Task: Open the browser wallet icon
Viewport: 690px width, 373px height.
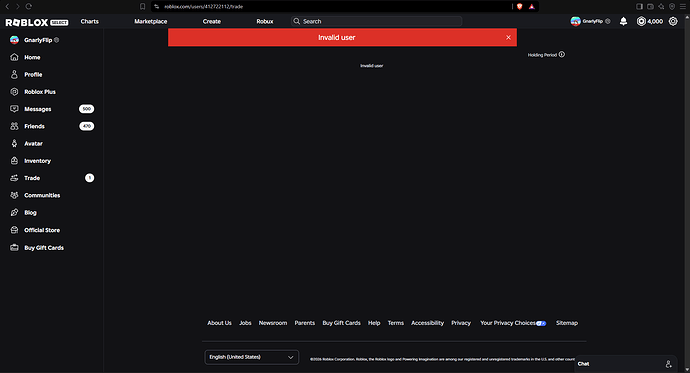Action: point(650,7)
